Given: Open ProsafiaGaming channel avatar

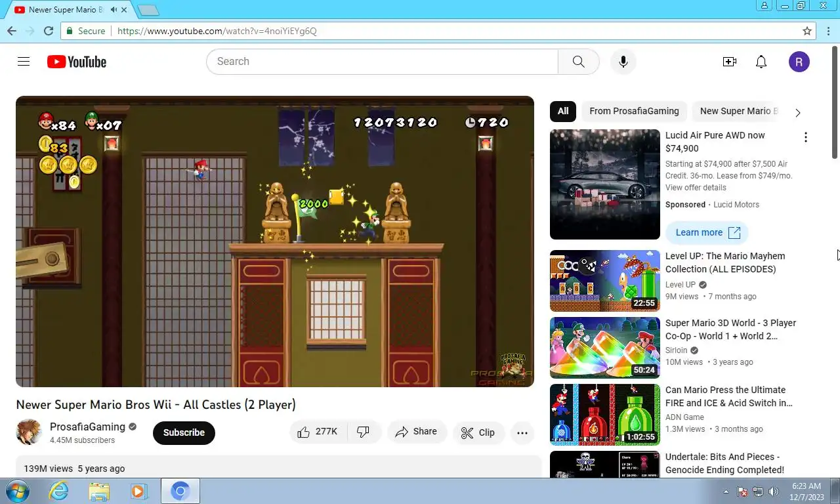Looking at the screenshot, I should click(29, 432).
